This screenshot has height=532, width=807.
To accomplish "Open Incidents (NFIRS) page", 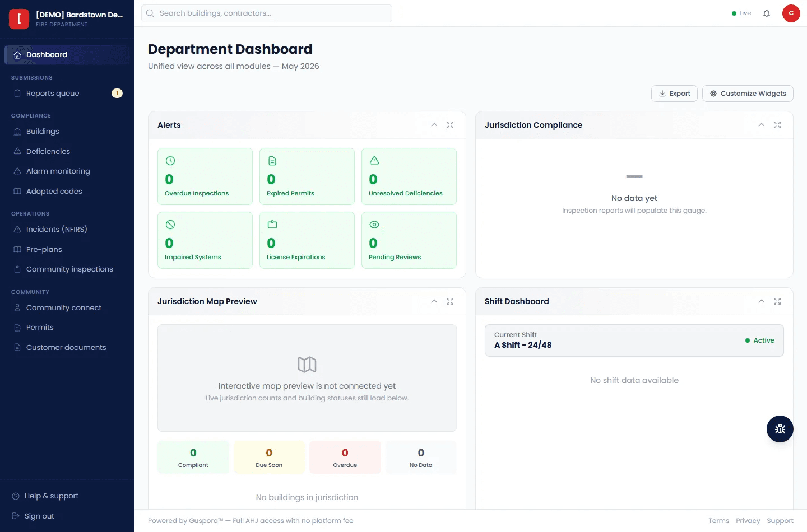I will tap(67, 230).
